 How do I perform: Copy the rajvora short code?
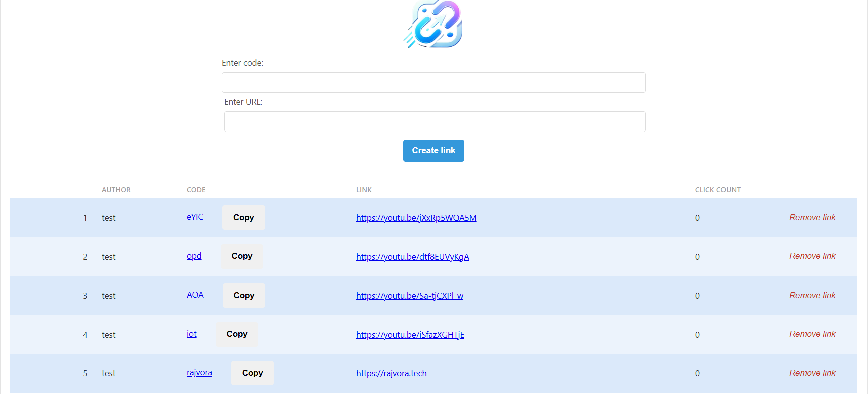[x=252, y=373]
